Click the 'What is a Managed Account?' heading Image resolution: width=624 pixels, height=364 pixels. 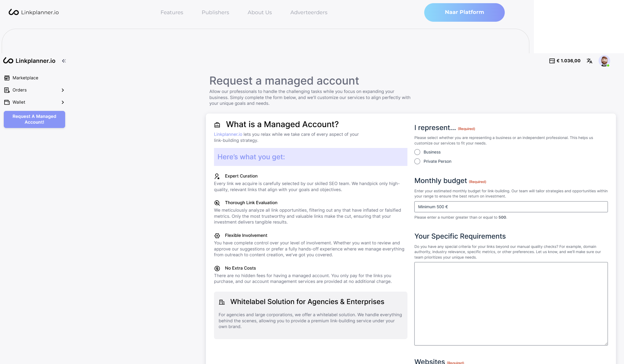282,125
